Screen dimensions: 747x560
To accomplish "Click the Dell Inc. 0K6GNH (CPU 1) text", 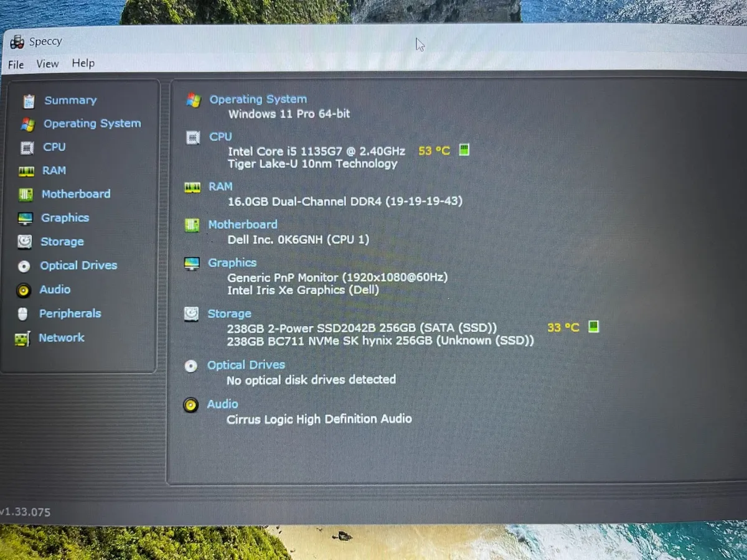I will (298, 240).
